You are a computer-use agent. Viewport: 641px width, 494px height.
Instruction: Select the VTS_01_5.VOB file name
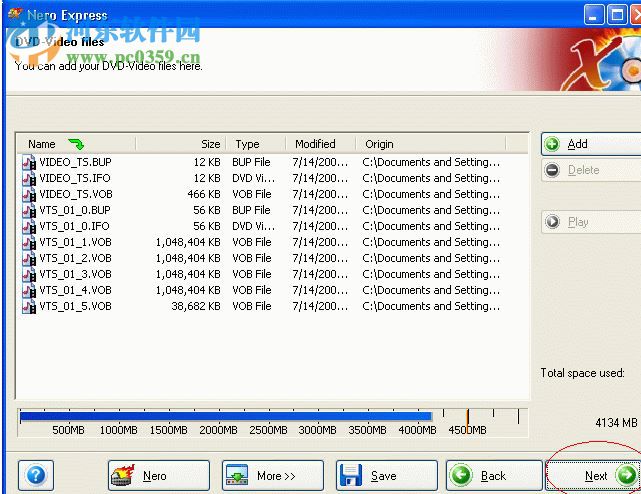(75, 306)
